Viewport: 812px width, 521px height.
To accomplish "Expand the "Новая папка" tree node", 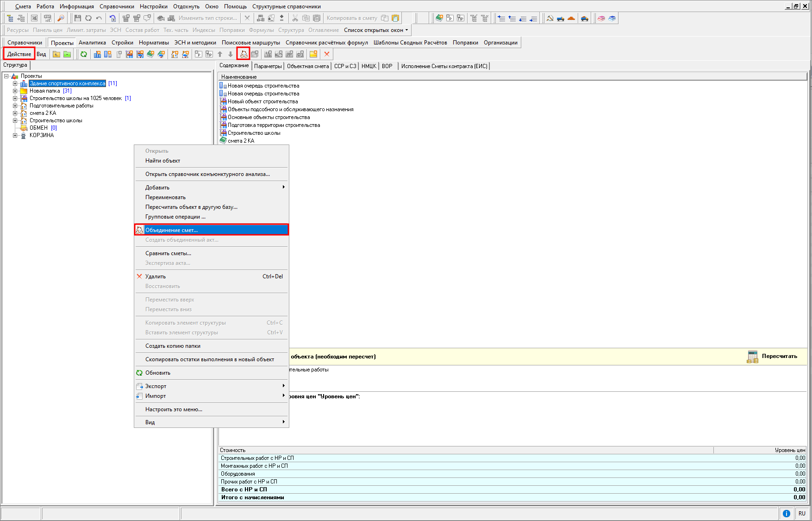I will 15,91.
